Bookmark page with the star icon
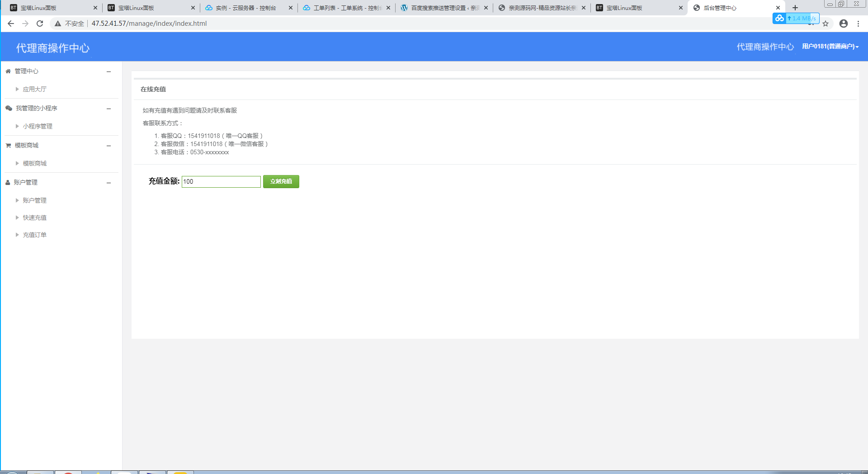 tap(826, 24)
